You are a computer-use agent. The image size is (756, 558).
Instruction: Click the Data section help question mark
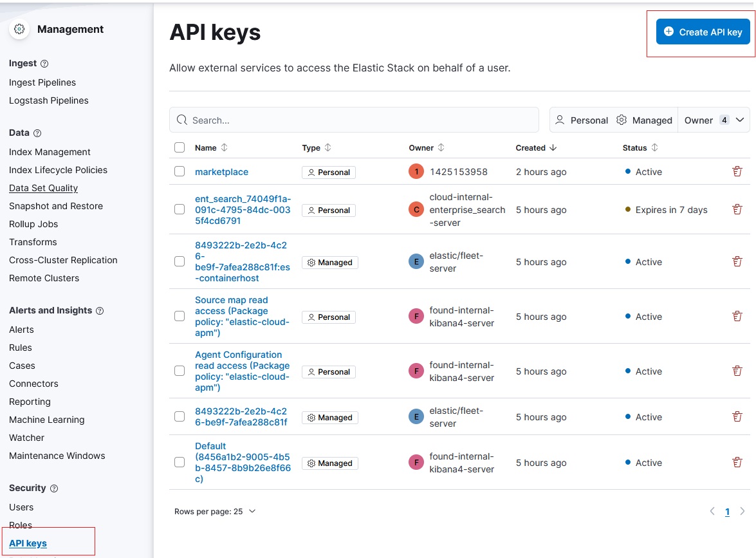pyautogui.click(x=37, y=133)
